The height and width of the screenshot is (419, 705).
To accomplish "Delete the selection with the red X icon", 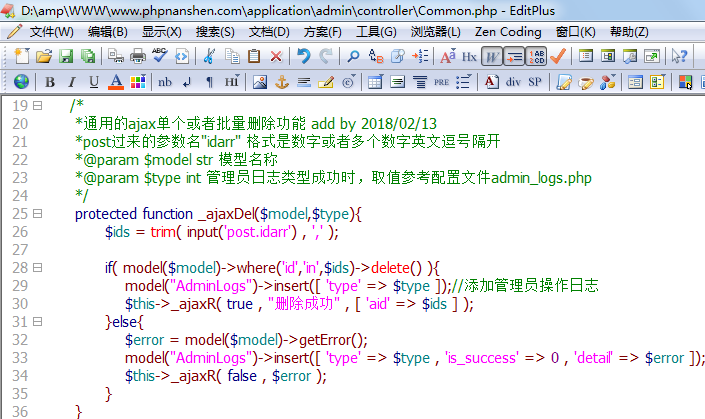I will pyautogui.click(x=276, y=56).
